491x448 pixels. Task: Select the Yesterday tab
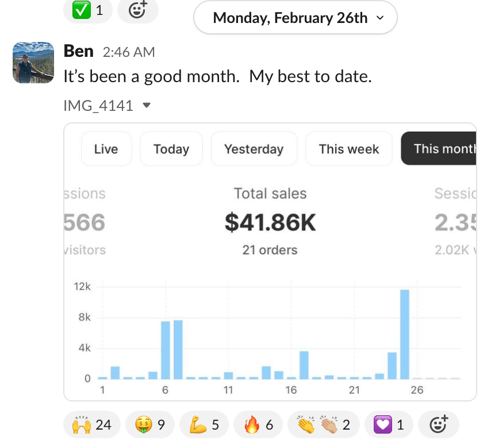click(x=254, y=149)
